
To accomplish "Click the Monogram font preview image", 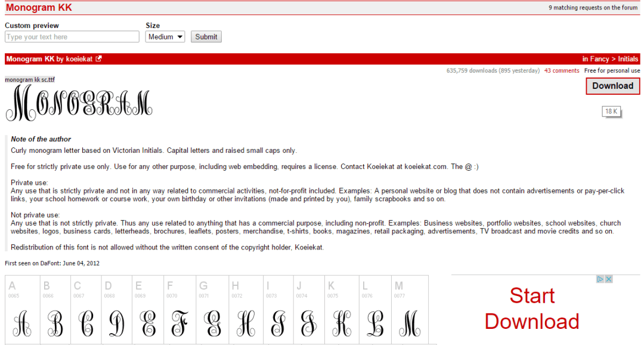I will [x=79, y=103].
